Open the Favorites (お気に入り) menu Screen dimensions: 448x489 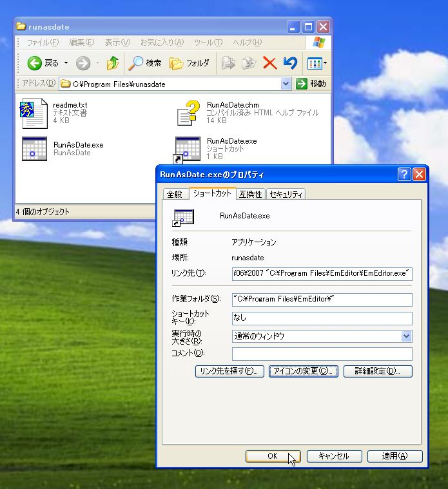click(162, 43)
